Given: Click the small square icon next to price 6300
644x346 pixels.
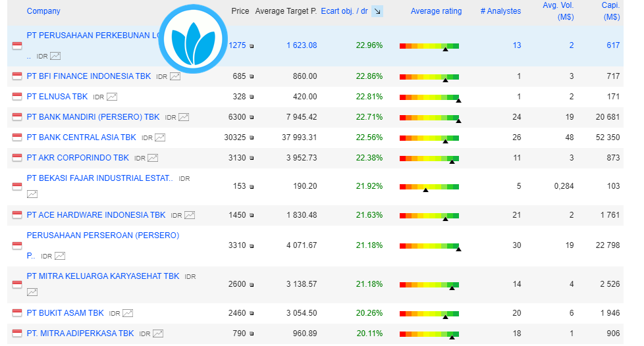Looking at the screenshot, I should [x=252, y=118].
